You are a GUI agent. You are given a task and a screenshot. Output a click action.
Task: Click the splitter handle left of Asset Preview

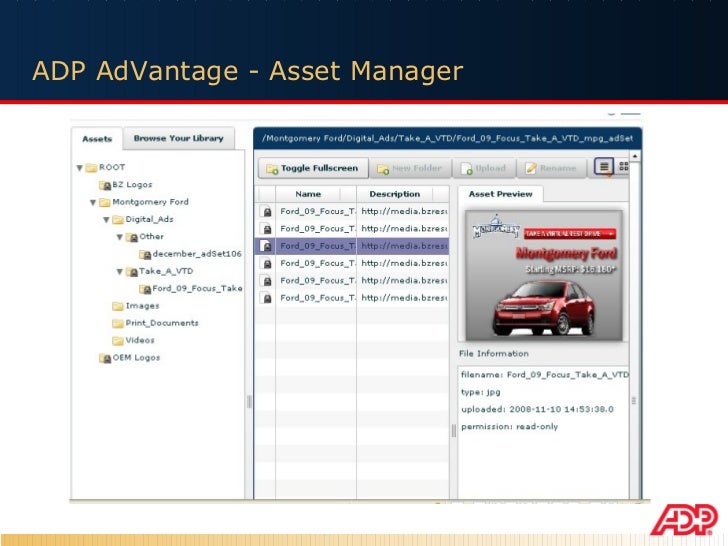click(x=454, y=431)
